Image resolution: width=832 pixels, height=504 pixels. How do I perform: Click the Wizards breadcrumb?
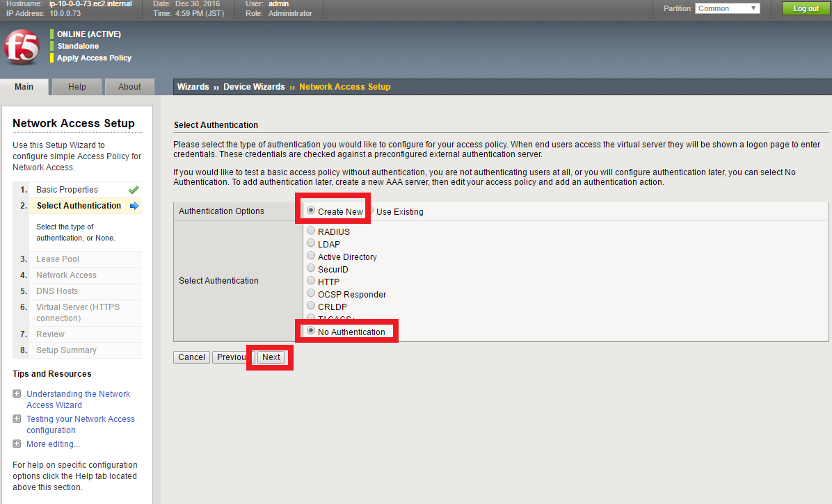point(193,87)
